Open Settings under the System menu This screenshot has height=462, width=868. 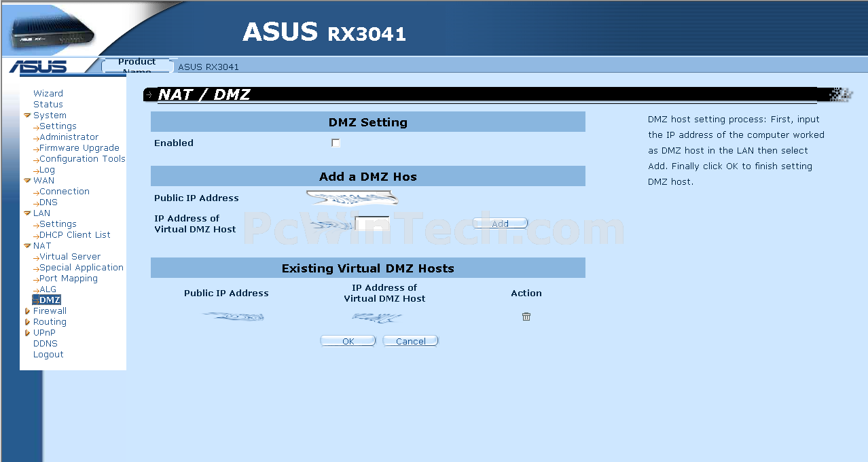(x=58, y=126)
